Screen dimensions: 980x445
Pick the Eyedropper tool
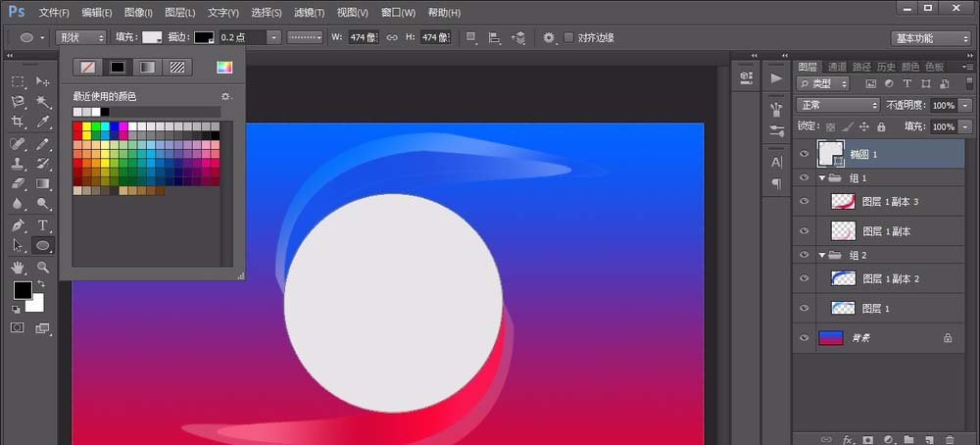pyautogui.click(x=43, y=123)
